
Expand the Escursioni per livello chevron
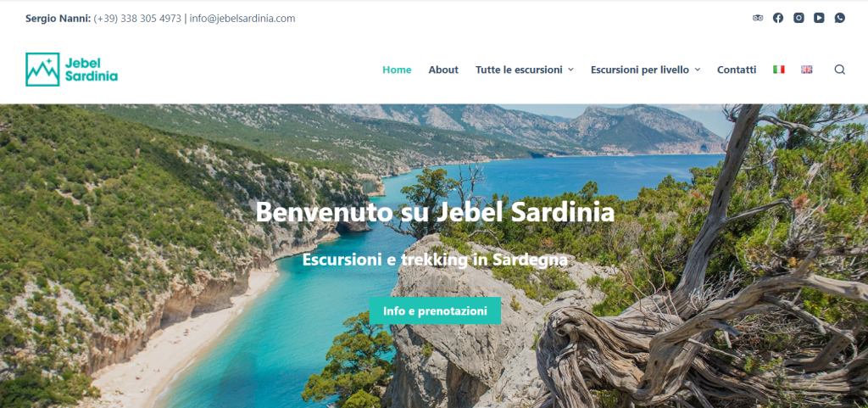tap(698, 70)
